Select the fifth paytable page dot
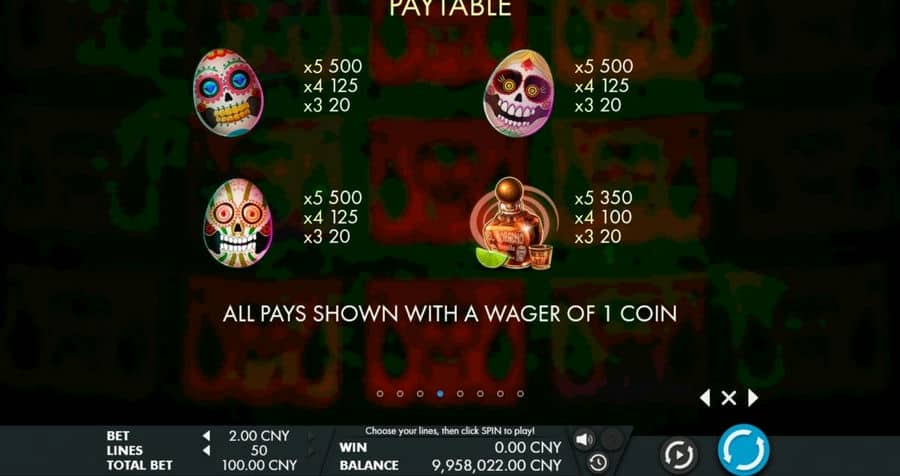The height and width of the screenshot is (476, 900). (x=460, y=394)
